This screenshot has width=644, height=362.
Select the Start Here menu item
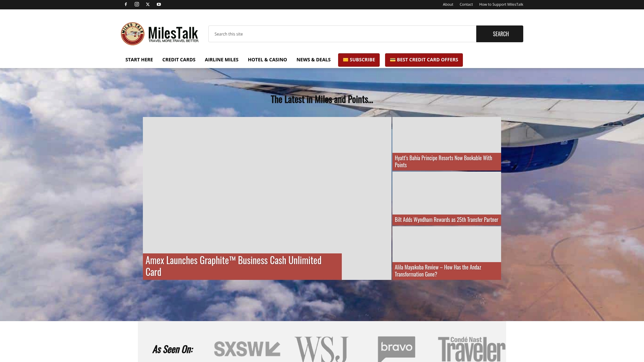pos(139,60)
